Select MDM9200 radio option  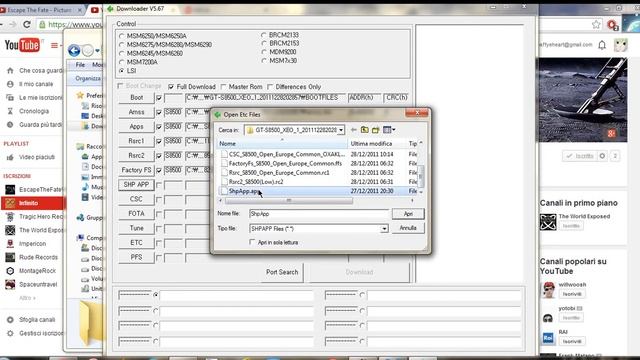(264, 52)
